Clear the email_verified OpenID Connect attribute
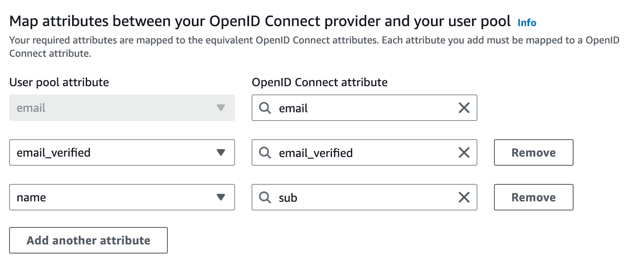Screen dimensions: 644x261 [x=464, y=152]
